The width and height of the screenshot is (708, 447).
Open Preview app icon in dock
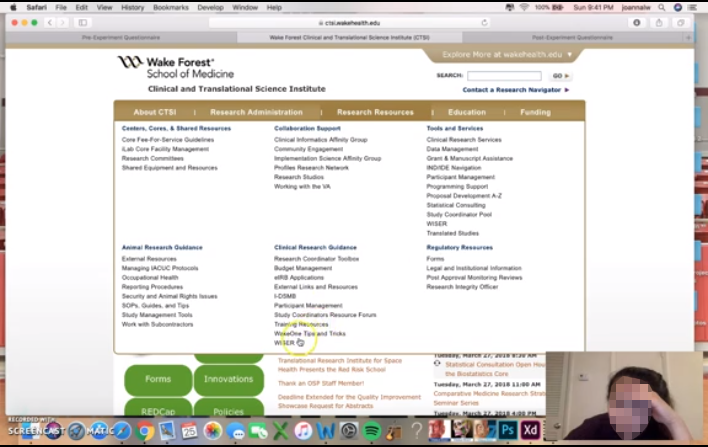167,431
